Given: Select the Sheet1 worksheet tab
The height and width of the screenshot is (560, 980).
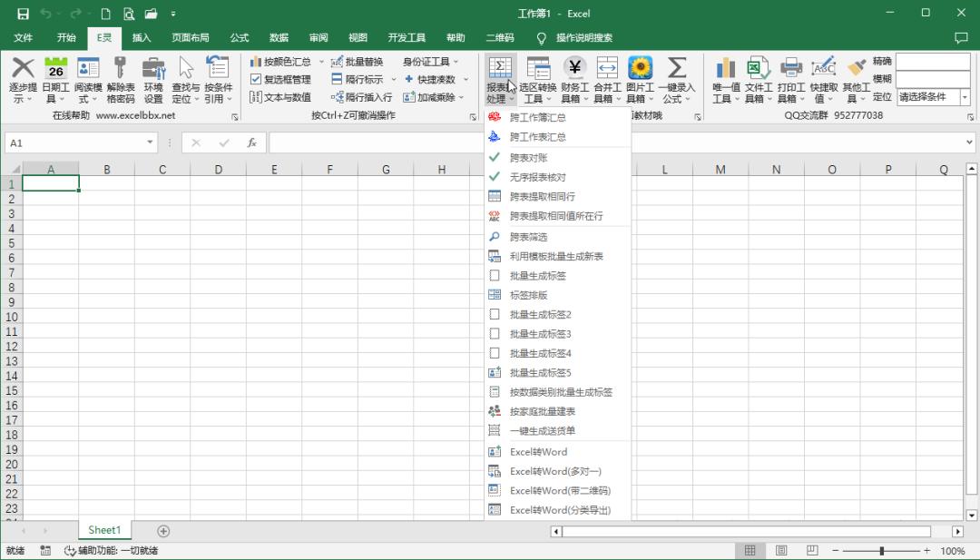Looking at the screenshot, I should pos(103,529).
